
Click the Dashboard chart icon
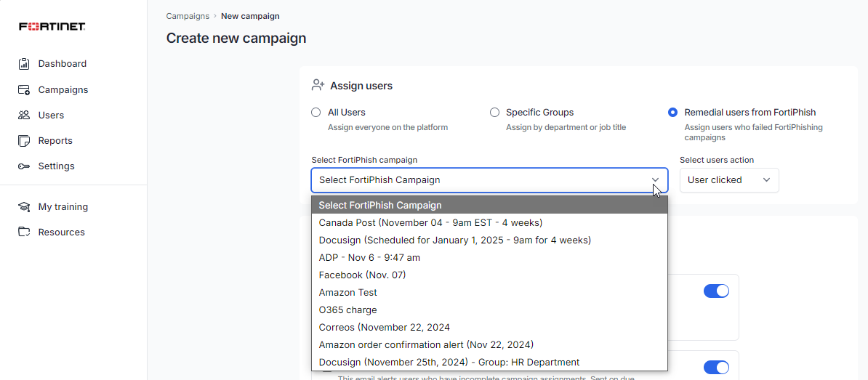[x=24, y=64]
